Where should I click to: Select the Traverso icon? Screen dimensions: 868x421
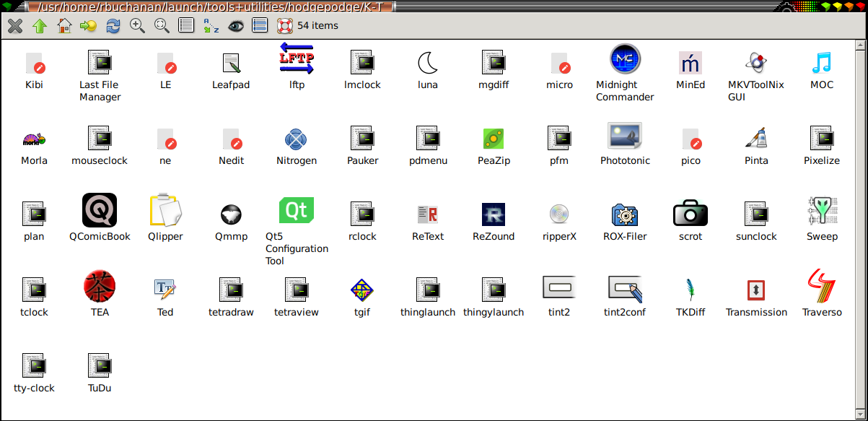[x=822, y=286]
